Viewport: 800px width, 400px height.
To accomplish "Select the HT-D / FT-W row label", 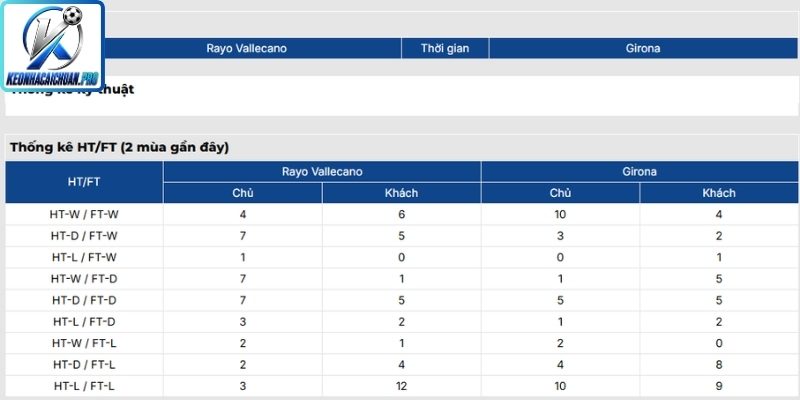I will tap(84, 236).
